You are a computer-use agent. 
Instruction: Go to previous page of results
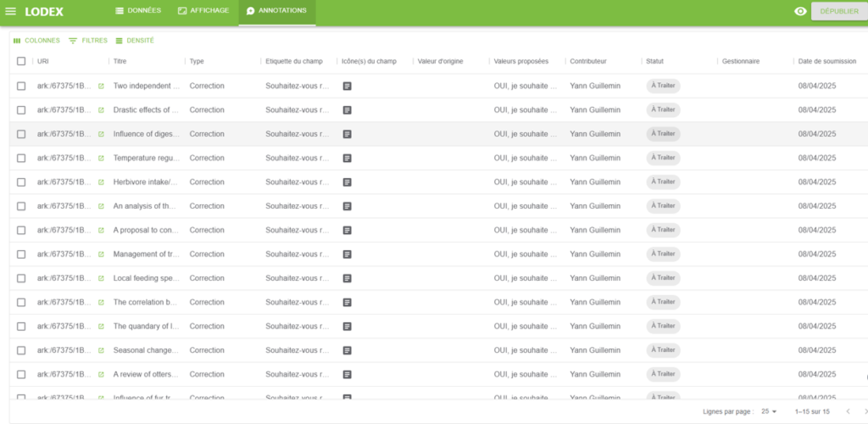pyautogui.click(x=848, y=411)
